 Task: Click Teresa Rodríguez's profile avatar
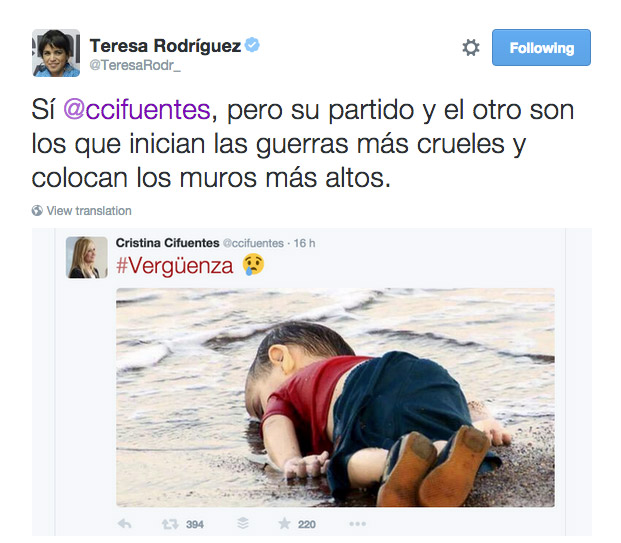point(56,53)
